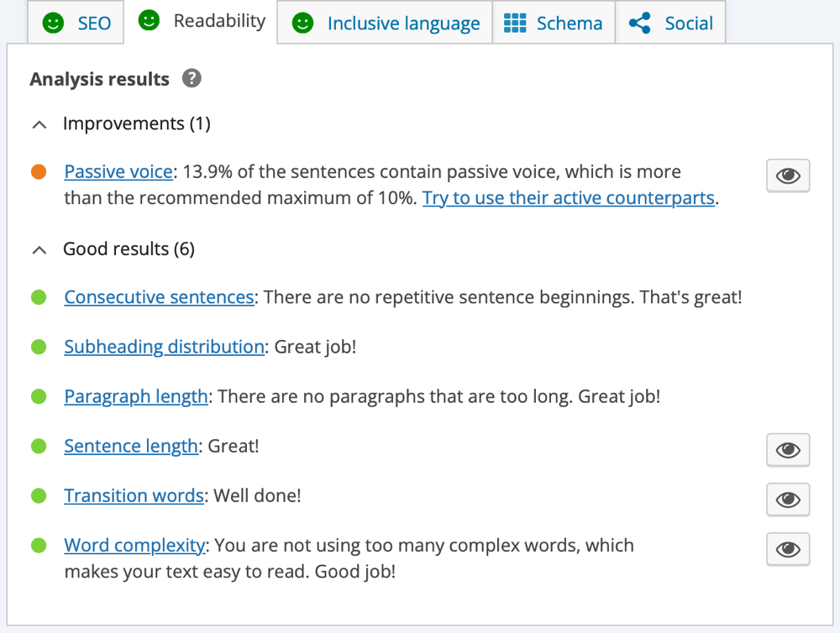Collapse the Good results (6) section
Image resolution: width=840 pixels, height=633 pixels.
pyautogui.click(x=113, y=249)
